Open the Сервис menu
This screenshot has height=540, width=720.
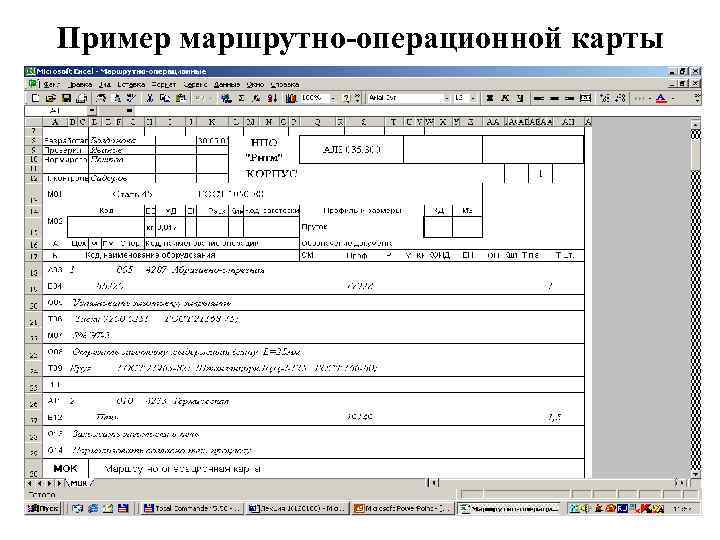click(195, 85)
